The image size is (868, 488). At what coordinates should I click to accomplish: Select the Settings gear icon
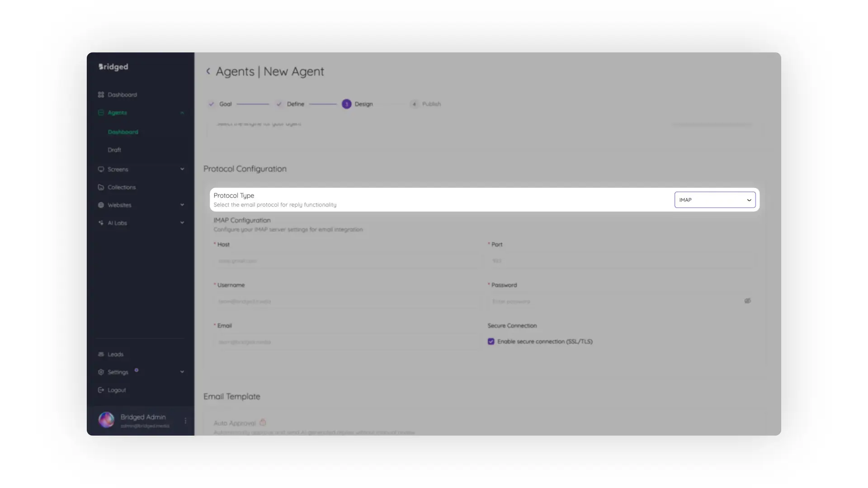point(101,372)
